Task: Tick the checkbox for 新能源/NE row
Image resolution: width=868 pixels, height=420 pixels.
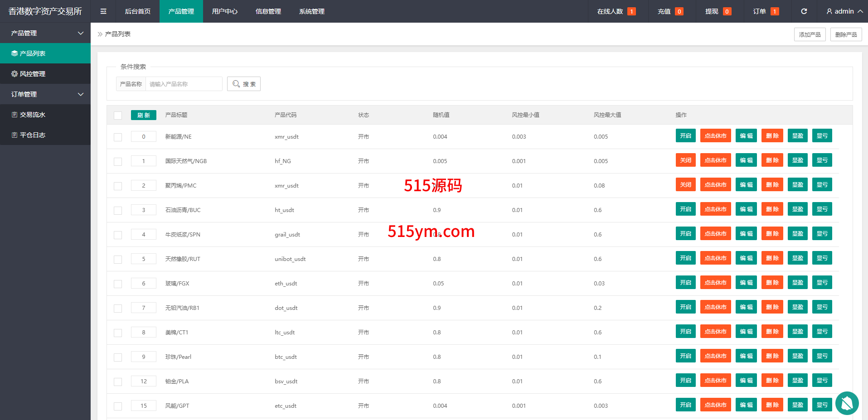Action: (x=118, y=137)
